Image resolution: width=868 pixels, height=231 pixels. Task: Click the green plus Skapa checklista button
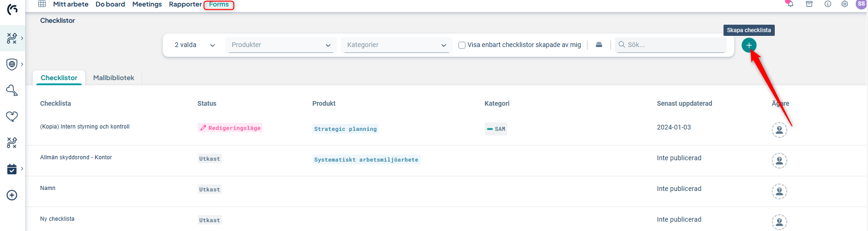click(749, 45)
